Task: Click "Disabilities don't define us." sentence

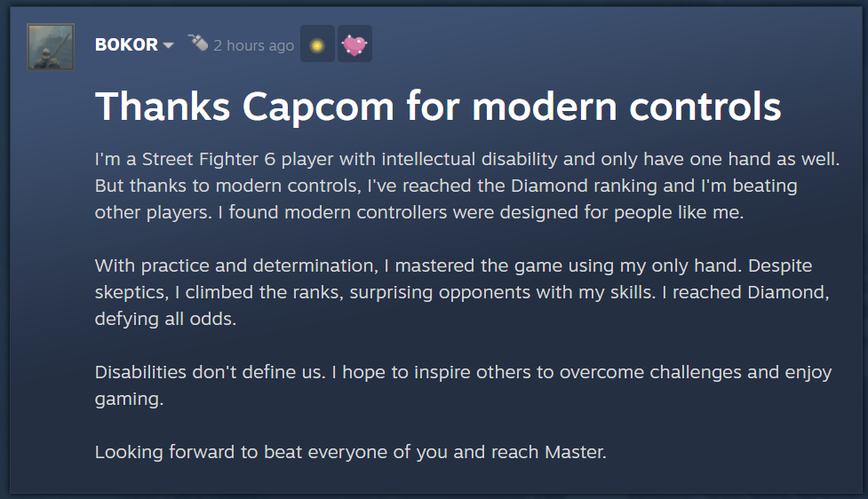Action: tap(210, 372)
